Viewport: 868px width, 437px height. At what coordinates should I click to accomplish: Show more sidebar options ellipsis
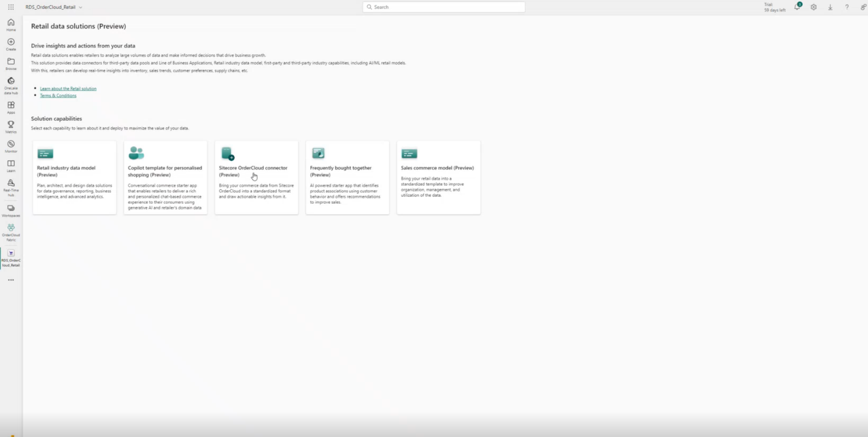coord(11,280)
